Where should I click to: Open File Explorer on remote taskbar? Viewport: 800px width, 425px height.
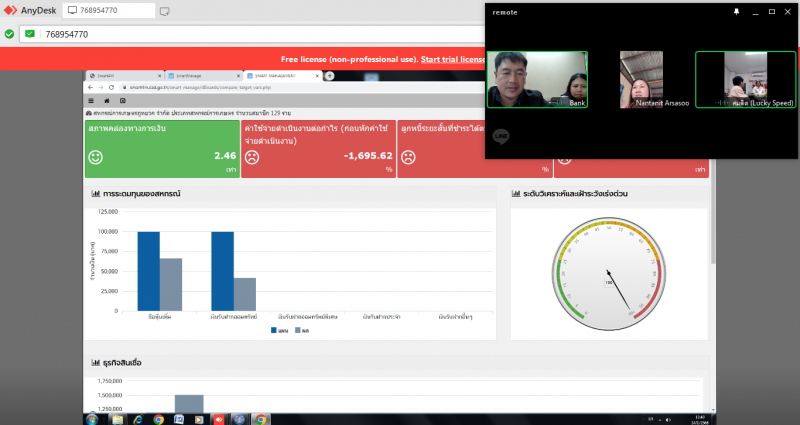coord(118,419)
